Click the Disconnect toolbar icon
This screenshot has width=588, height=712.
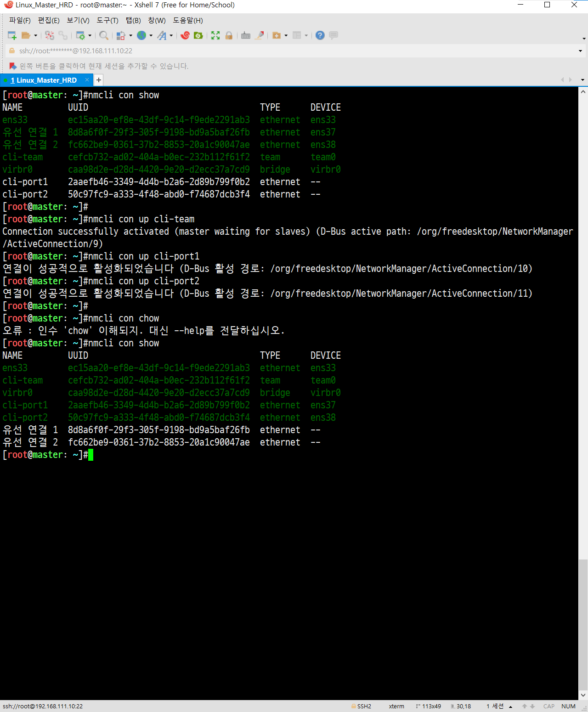click(x=50, y=35)
